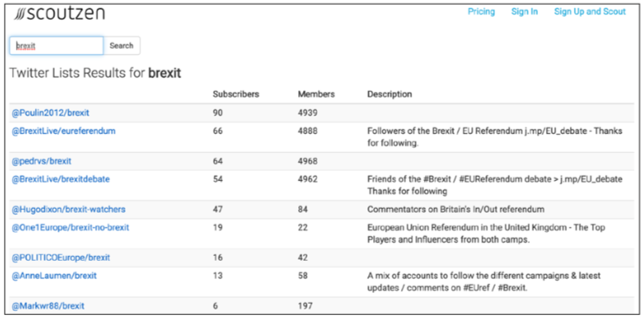
Task: Go to Sign In
Action: click(x=524, y=12)
